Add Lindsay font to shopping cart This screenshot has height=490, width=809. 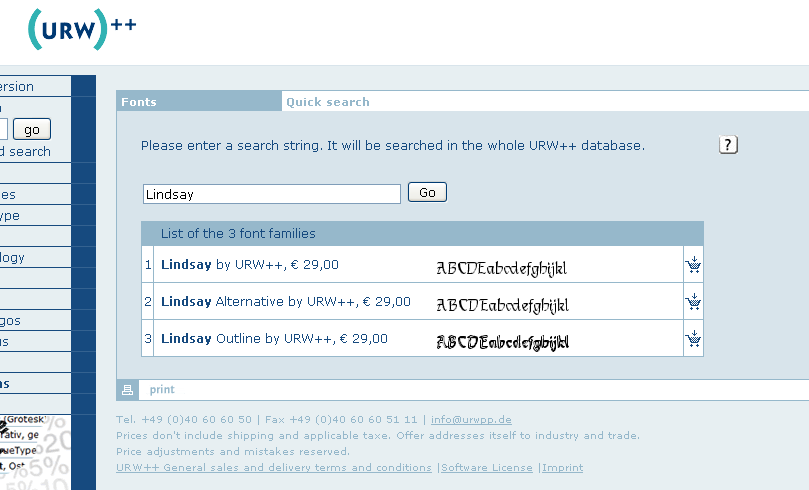[693, 265]
